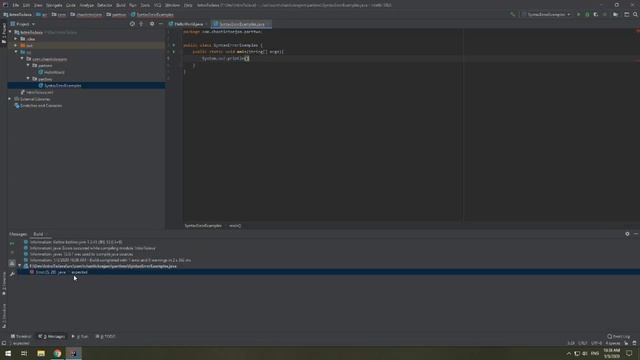Click the taskbar clock
This screenshot has width=640, height=360.
611,353
